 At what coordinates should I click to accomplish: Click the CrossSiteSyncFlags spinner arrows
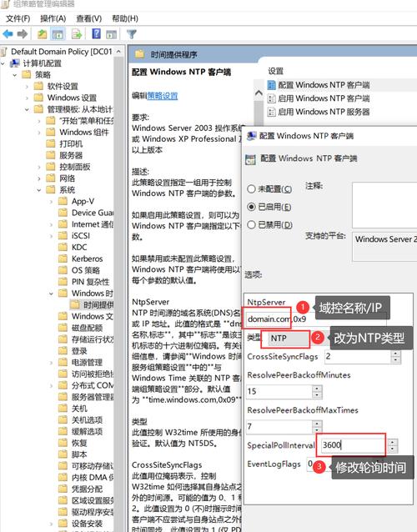395,356
